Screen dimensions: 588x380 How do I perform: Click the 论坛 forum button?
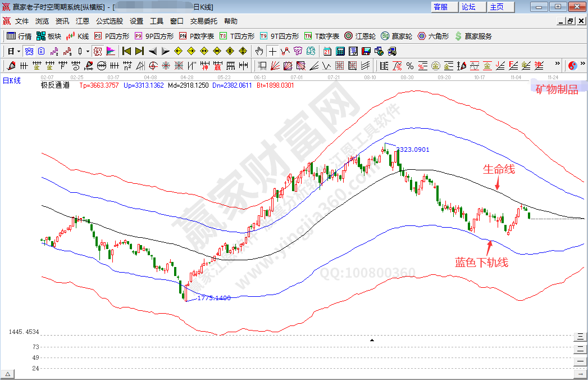[x=468, y=7]
